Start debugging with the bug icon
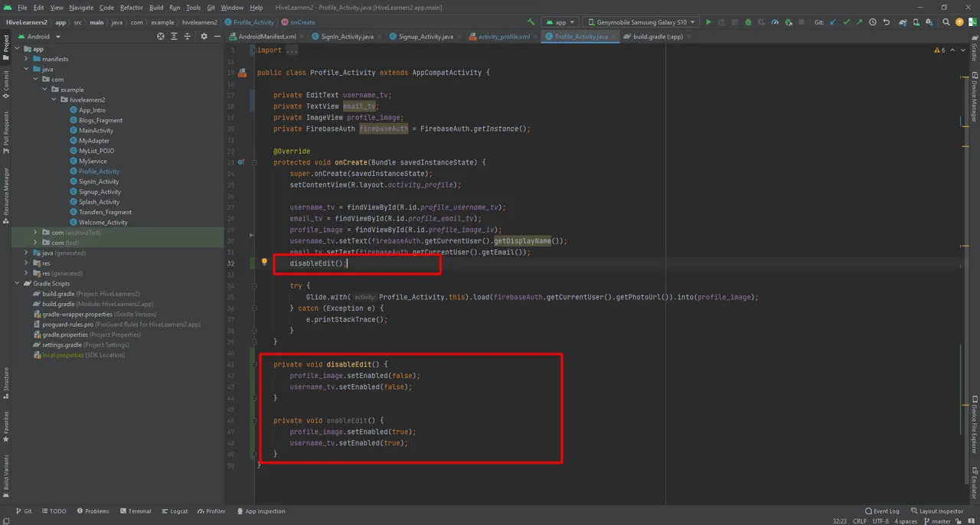The height and width of the screenshot is (525, 980). click(x=748, y=22)
